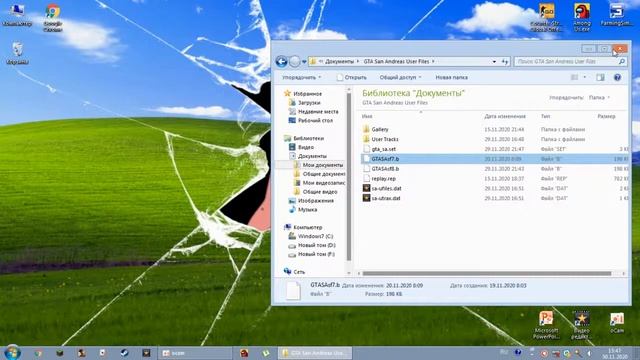Select the replay.rep file
The width and height of the screenshot is (640, 360).
click(x=384, y=178)
